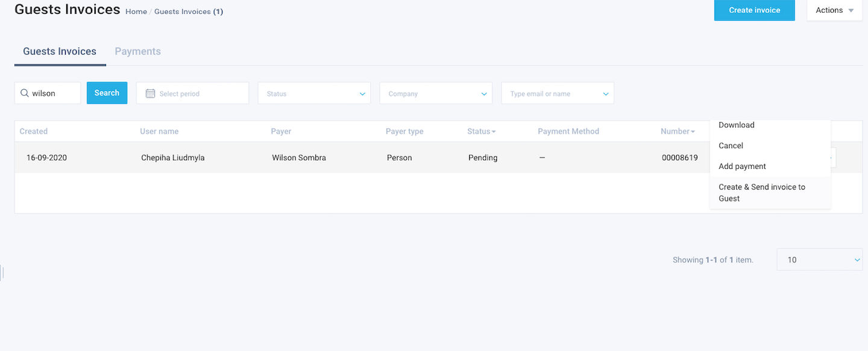
Task: Click the Actions dropdown arrow icon
Action: click(851, 10)
